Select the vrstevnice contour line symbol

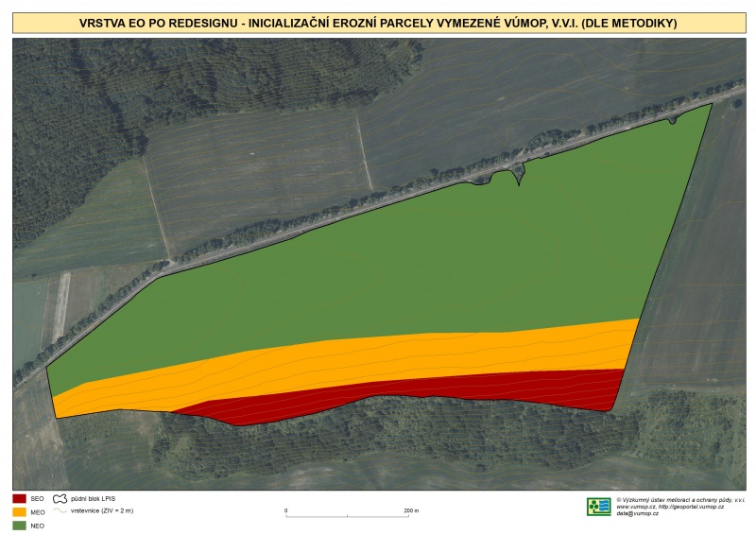60,510
